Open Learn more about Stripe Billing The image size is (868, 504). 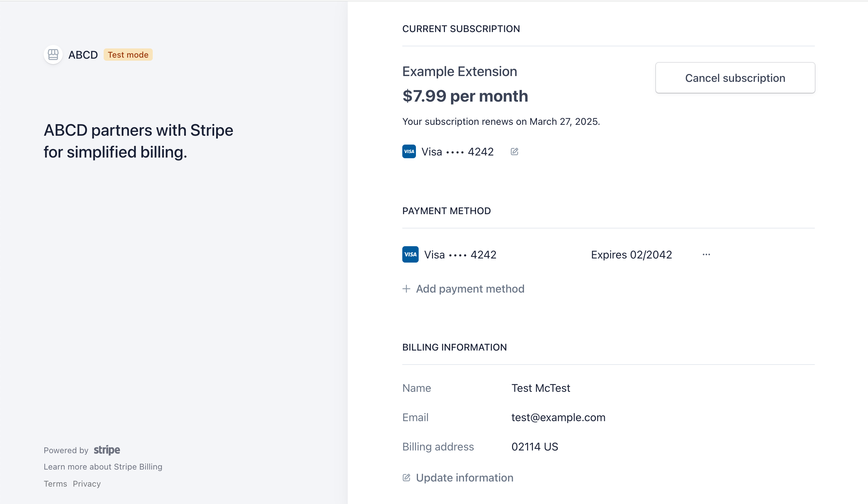click(103, 466)
